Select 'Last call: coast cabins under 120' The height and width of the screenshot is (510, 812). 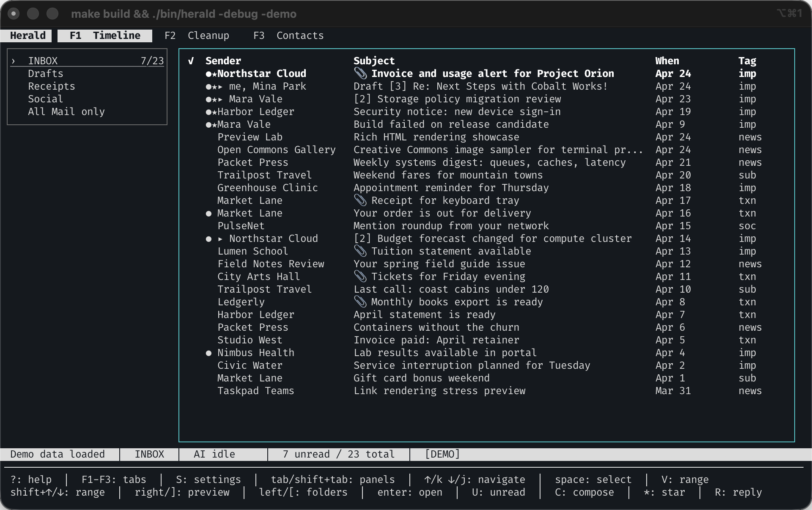coord(486,289)
